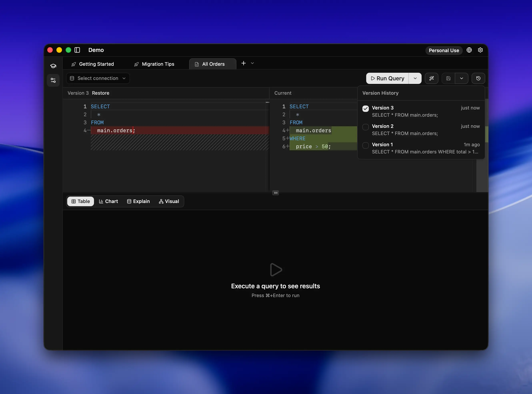Select the Version 2 checkbox
Image resolution: width=532 pixels, height=394 pixels.
[x=365, y=127]
